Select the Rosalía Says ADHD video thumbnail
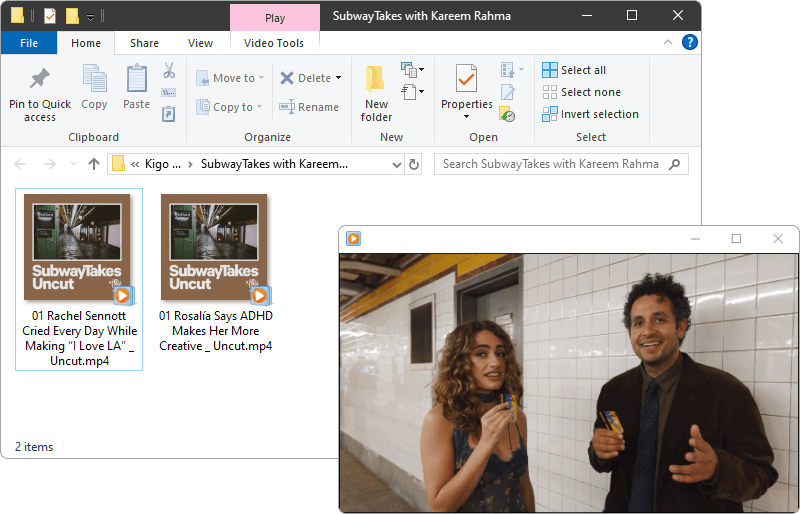 coord(216,247)
